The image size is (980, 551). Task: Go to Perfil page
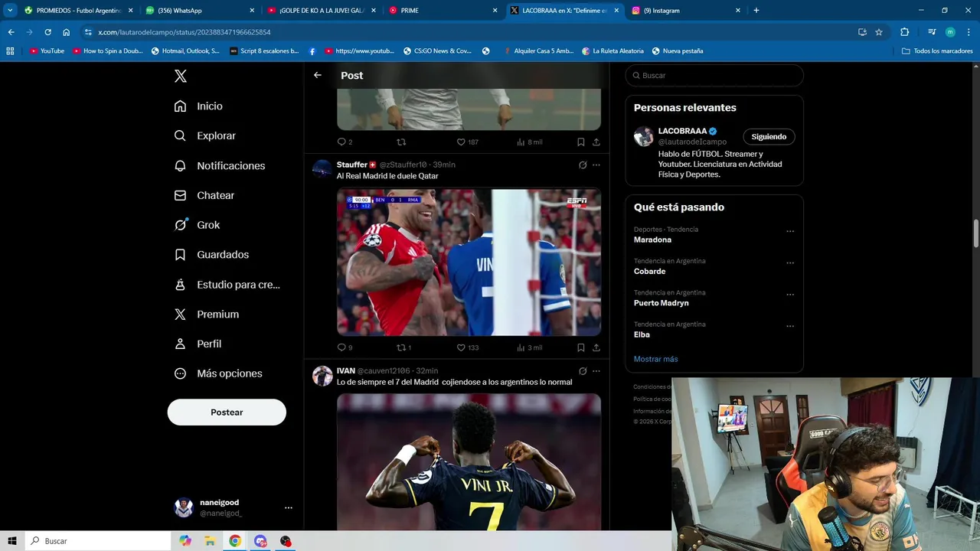[x=198, y=344]
